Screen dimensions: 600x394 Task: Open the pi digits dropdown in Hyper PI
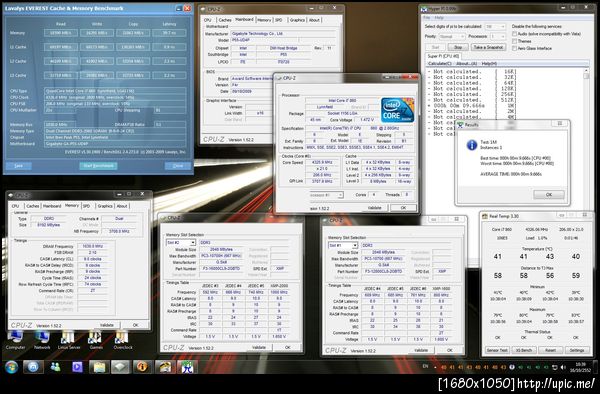pyautogui.click(x=495, y=26)
